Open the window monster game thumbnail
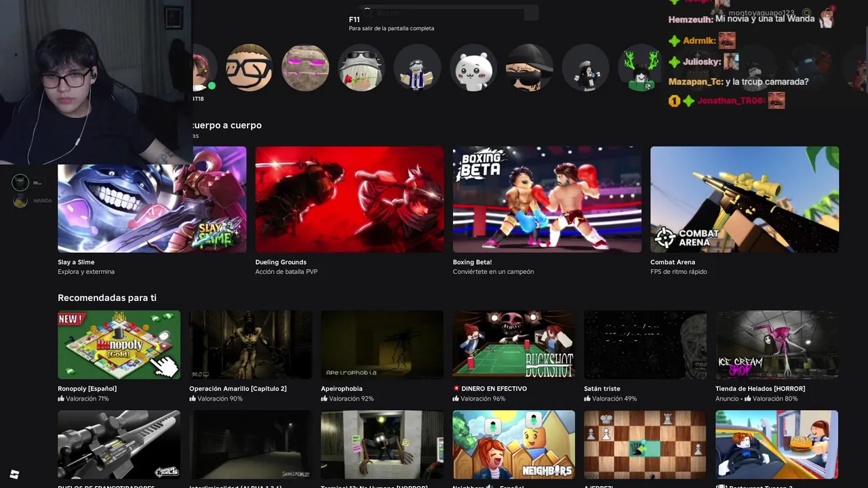The height and width of the screenshot is (488, 868). 382,444
